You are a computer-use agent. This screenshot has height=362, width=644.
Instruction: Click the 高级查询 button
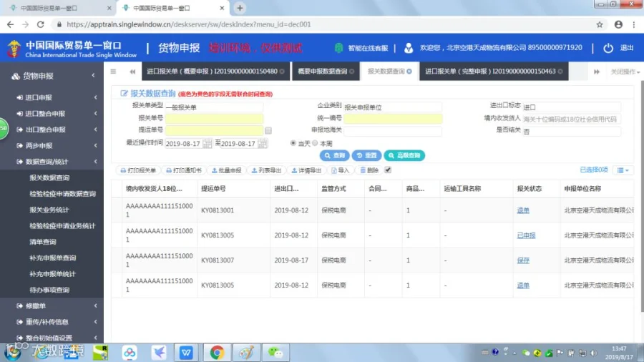[404, 155]
